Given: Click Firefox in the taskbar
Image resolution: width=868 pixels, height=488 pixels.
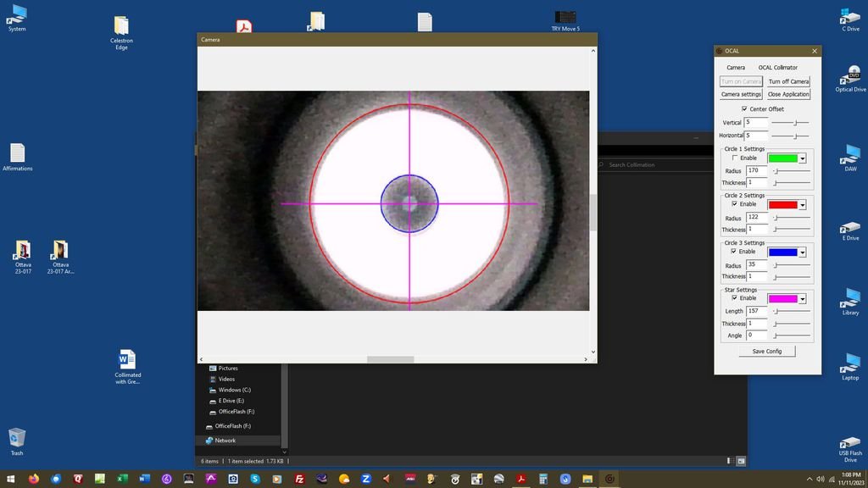Looking at the screenshot, I should point(34,479).
